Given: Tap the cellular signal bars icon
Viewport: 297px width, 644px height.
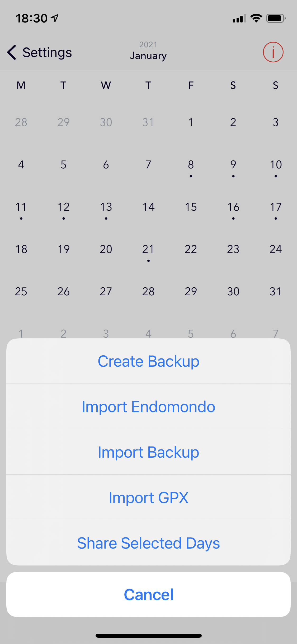Looking at the screenshot, I should point(239,19).
